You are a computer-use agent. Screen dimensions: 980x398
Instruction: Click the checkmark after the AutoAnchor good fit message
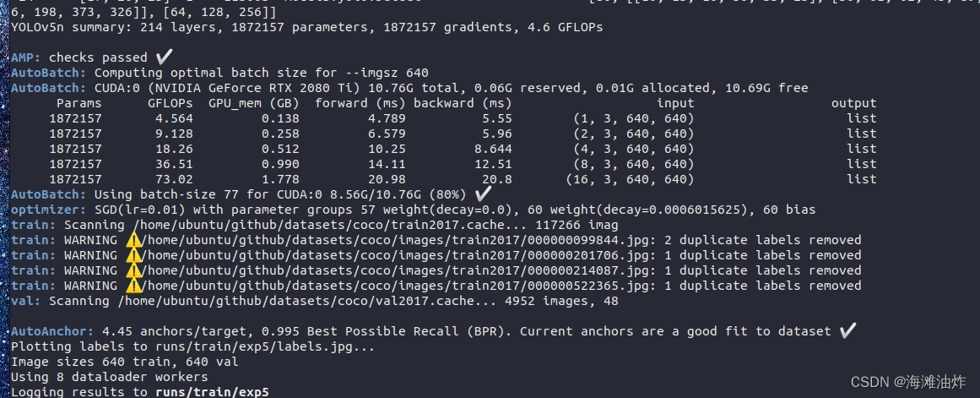coord(847,331)
